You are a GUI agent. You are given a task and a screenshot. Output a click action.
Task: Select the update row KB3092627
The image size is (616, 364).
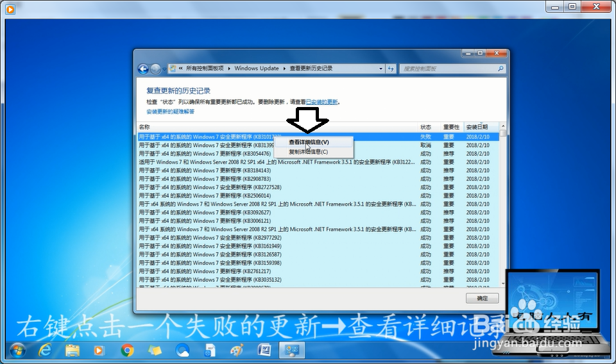318,213
